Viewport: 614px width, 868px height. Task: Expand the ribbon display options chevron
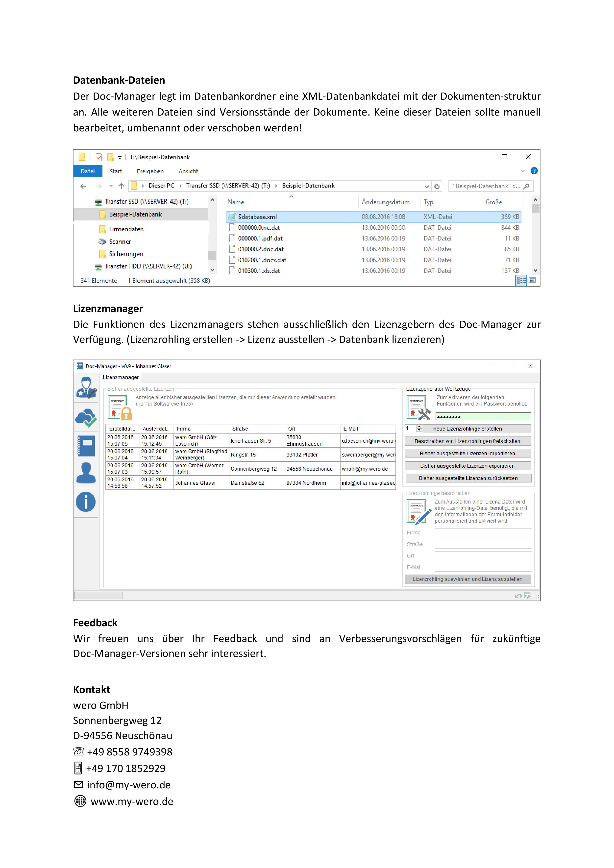click(x=523, y=171)
